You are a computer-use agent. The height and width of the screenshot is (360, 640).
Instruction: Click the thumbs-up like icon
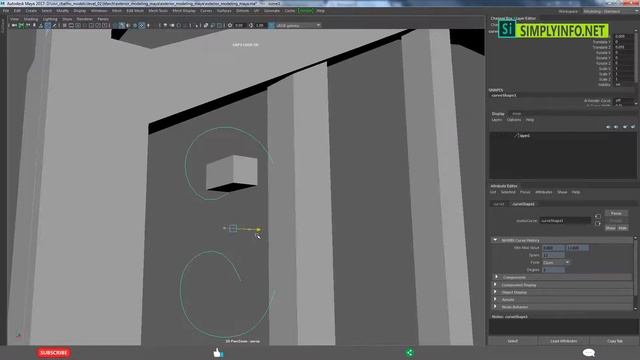(218, 352)
